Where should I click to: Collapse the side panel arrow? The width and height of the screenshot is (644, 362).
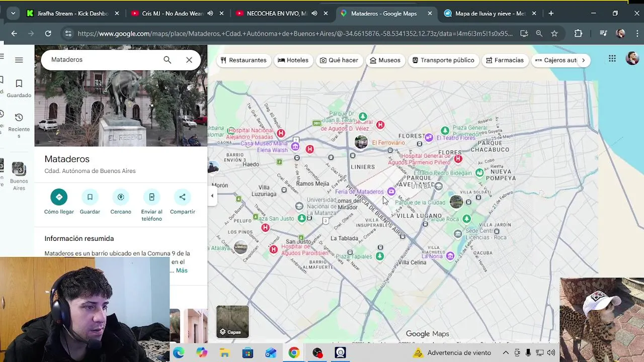[x=212, y=196]
